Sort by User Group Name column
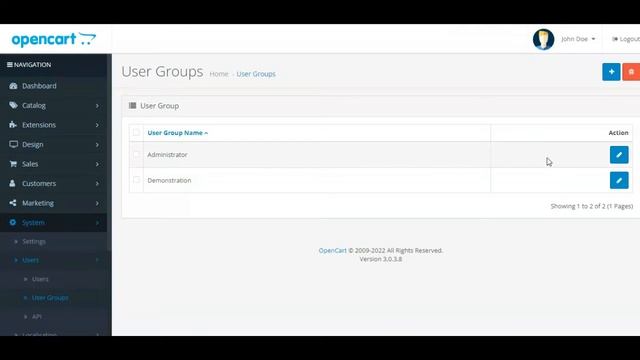640x360 pixels. 178,133
